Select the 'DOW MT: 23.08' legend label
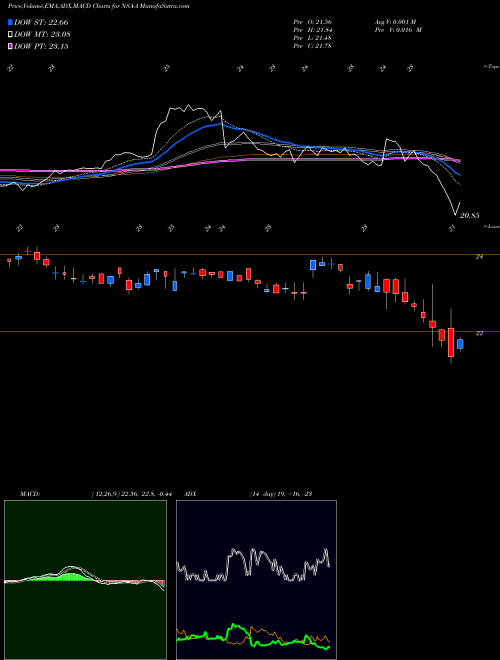The image size is (500, 660). click(42, 35)
